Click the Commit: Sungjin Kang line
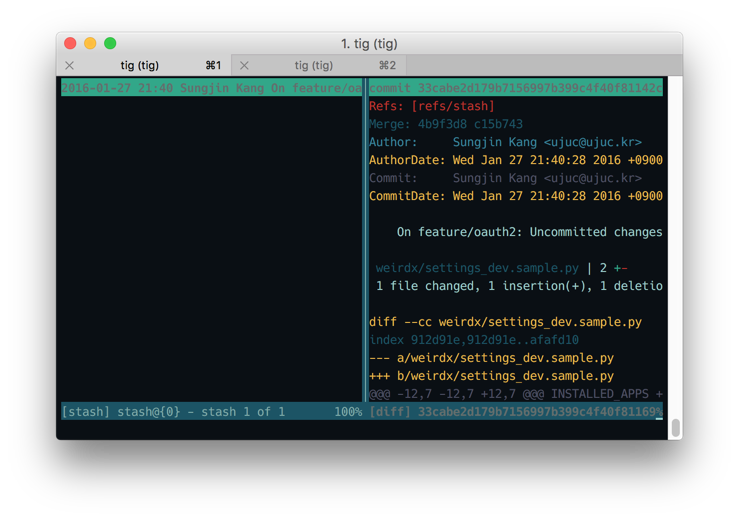Viewport: 739px width, 520px height. point(505,178)
